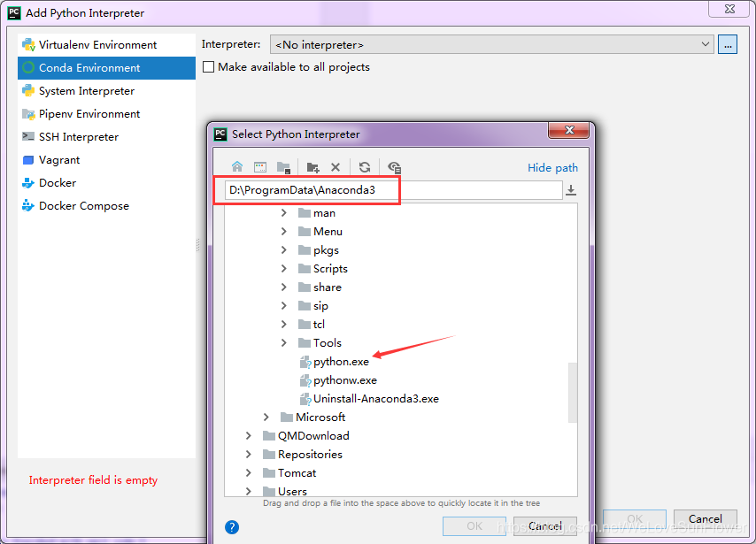
Task: Close the Select Python Interpreter dialog
Action: (x=569, y=130)
